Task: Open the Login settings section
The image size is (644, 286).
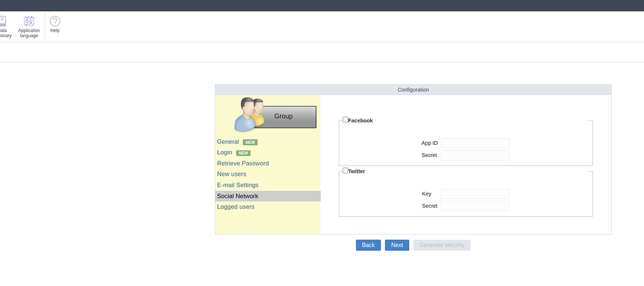Action: point(225,152)
